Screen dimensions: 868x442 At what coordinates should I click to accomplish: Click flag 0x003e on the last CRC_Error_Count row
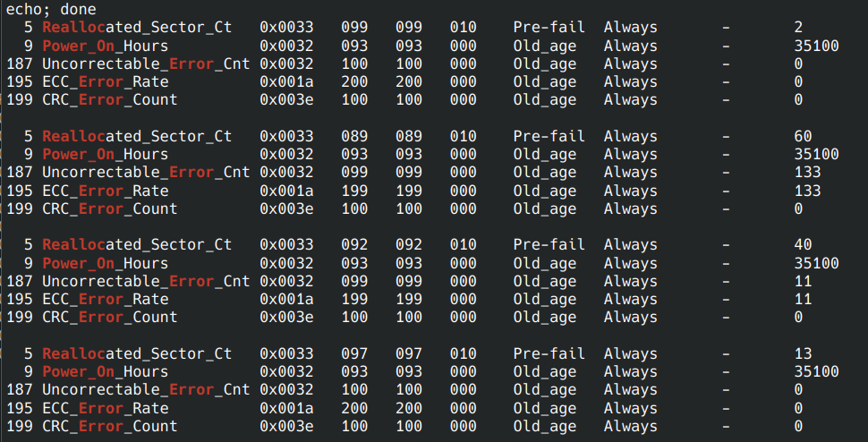click(x=286, y=426)
